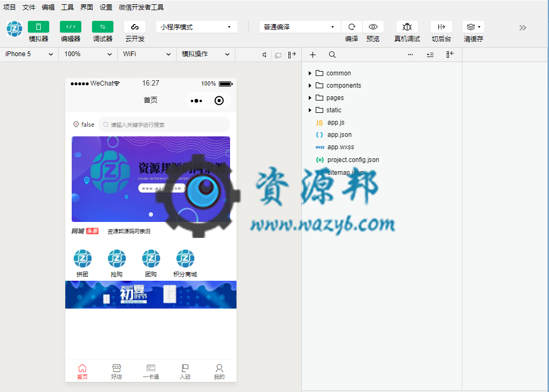Click the keyword search input field
549x392 pixels.
(x=164, y=125)
